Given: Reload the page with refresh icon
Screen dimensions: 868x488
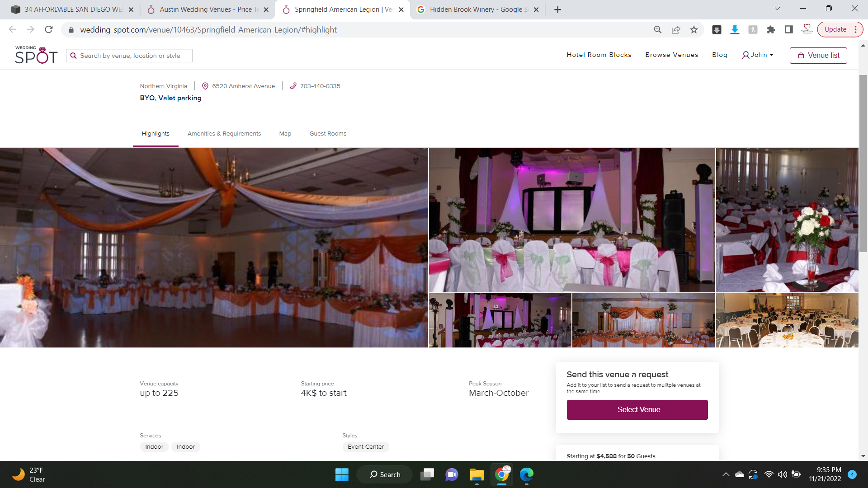Looking at the screenshot, I should pos(49,30).
